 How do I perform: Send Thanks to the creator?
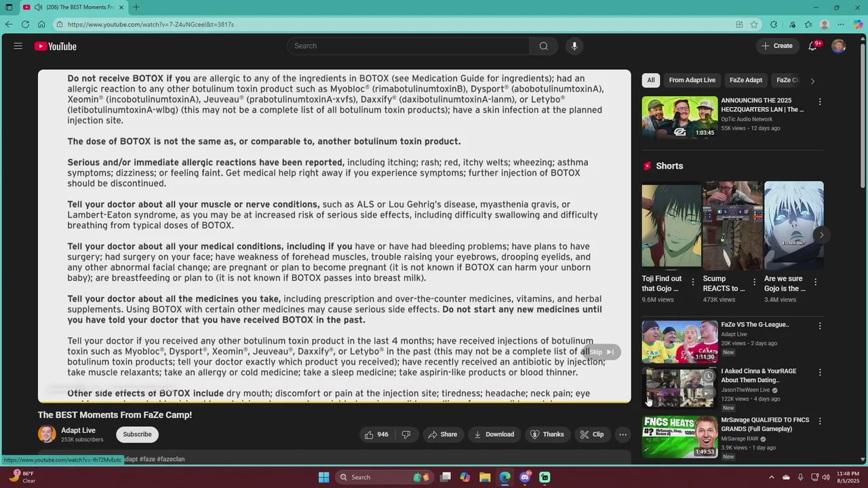(x=547, y=434)
